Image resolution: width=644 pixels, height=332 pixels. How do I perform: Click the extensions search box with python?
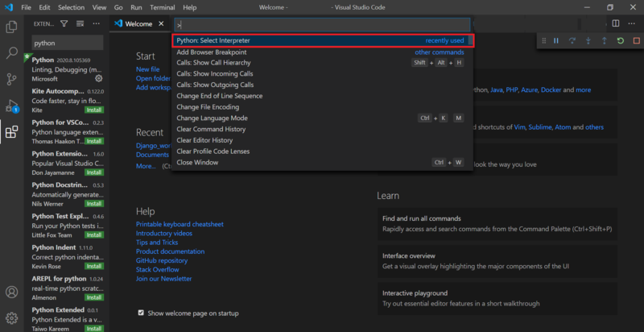(x=68, y=43)
